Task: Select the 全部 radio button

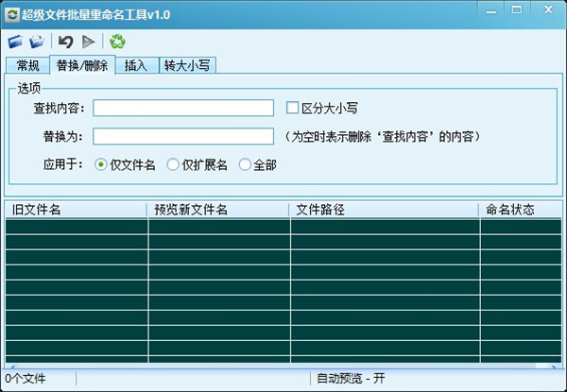Action: click(x=245, y=164)
